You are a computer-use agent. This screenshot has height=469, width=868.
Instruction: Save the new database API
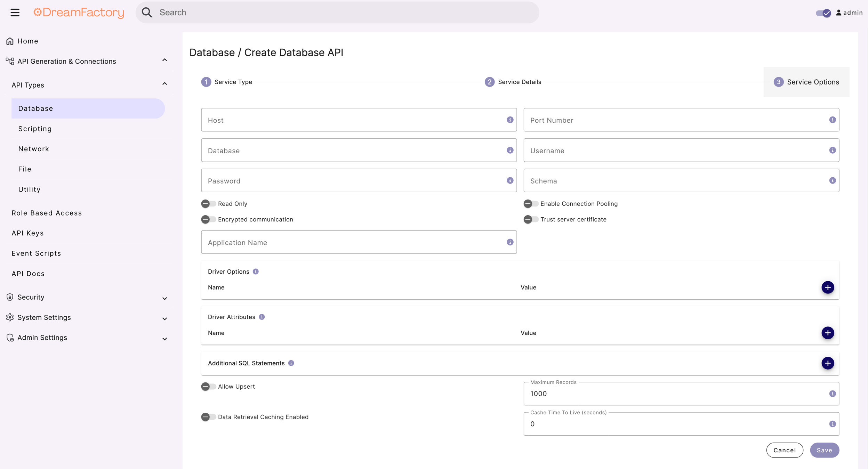(x=825, y=450)
